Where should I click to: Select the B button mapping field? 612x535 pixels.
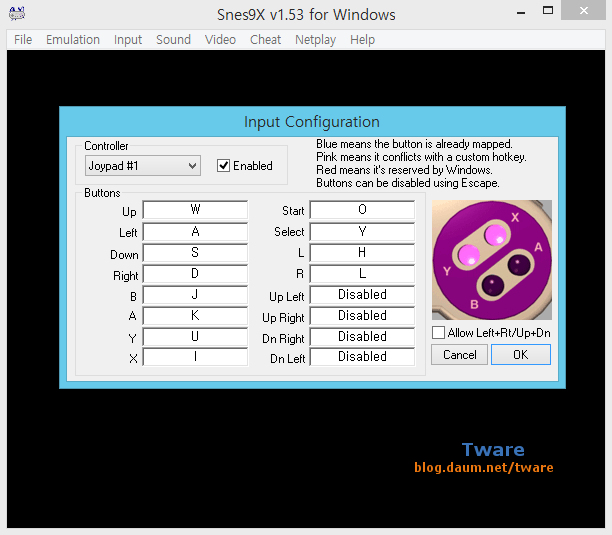[x=195, y=295]
